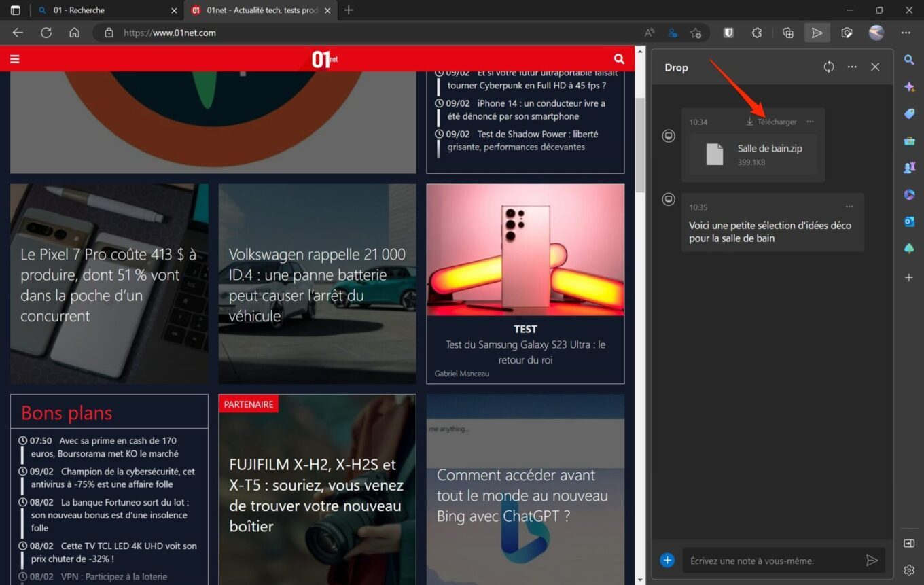Open a new browser tab
The height and width of the screenshot is (585, 924).
pos(349,10)
